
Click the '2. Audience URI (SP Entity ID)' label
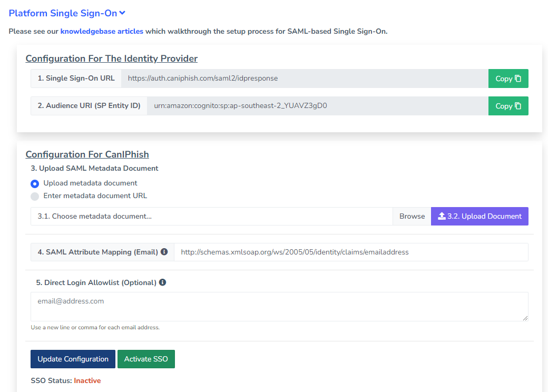coord(89,106)
